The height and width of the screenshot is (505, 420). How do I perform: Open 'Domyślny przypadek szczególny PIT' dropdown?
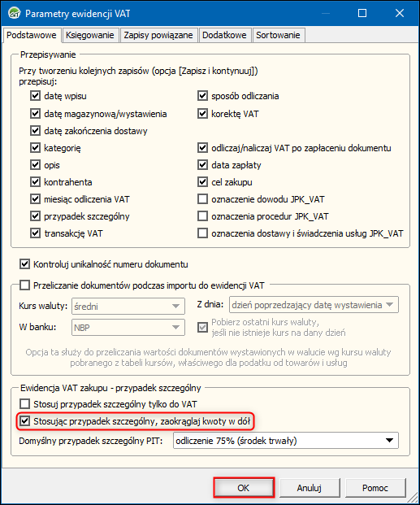coord(286,441)
